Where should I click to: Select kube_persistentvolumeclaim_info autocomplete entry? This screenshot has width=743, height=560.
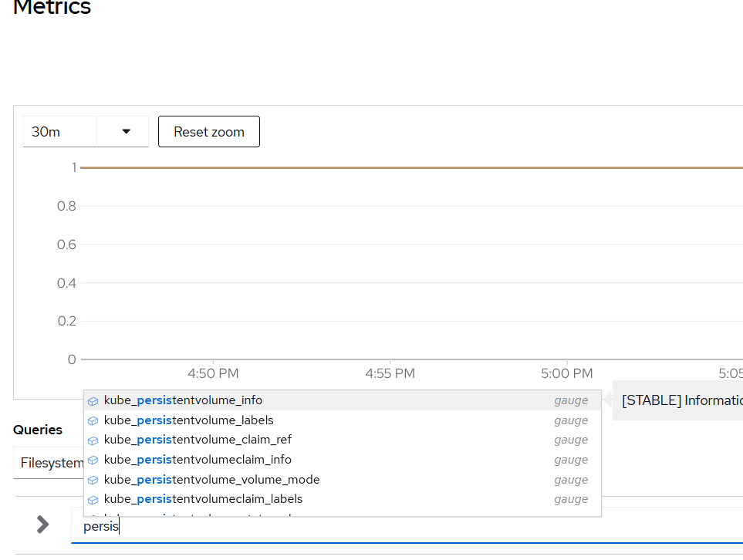click(198, 460)
